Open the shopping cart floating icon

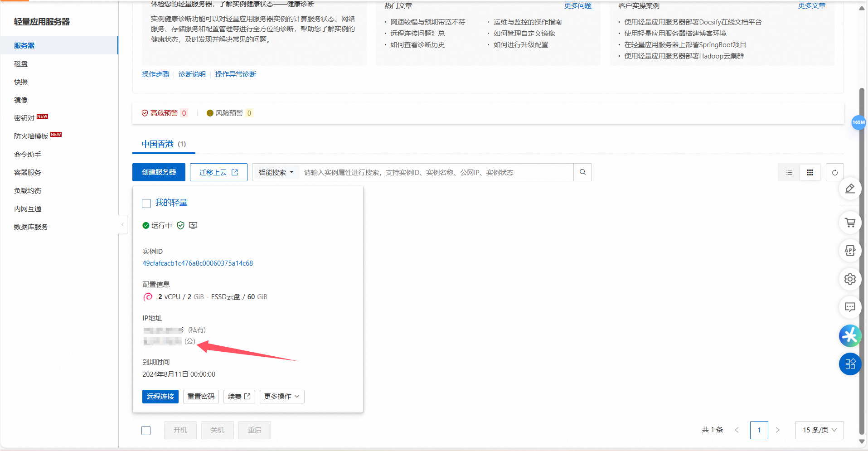point(850,223)
